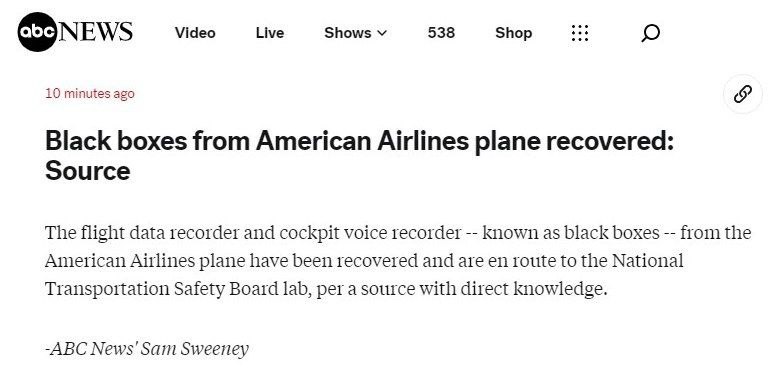
Task: Click the article body paragraph
Action: [398, 261]
